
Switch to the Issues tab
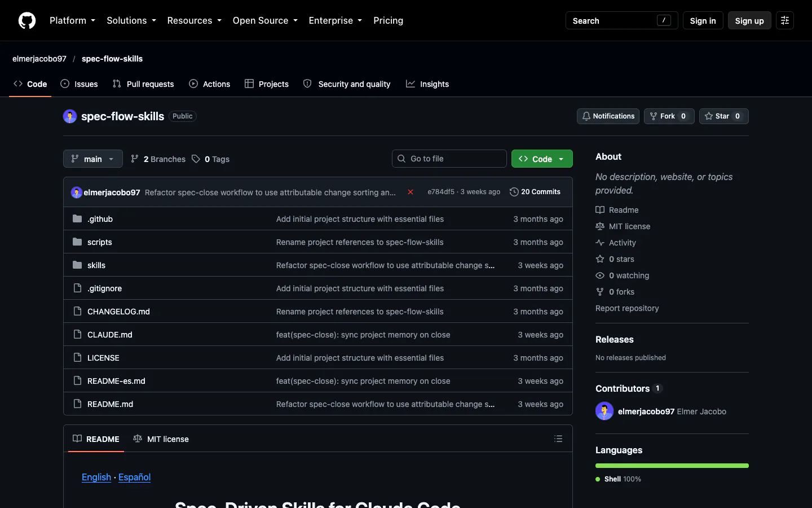[79, 84]
